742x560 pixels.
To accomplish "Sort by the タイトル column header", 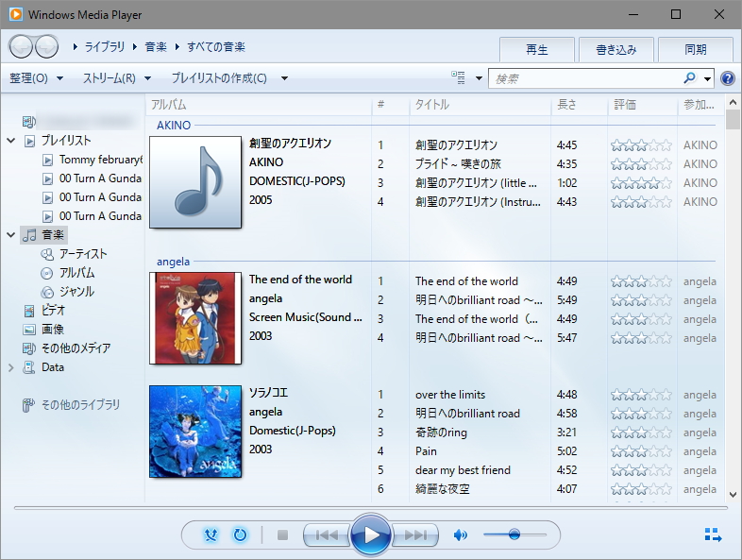I will [x=480, y=105].
